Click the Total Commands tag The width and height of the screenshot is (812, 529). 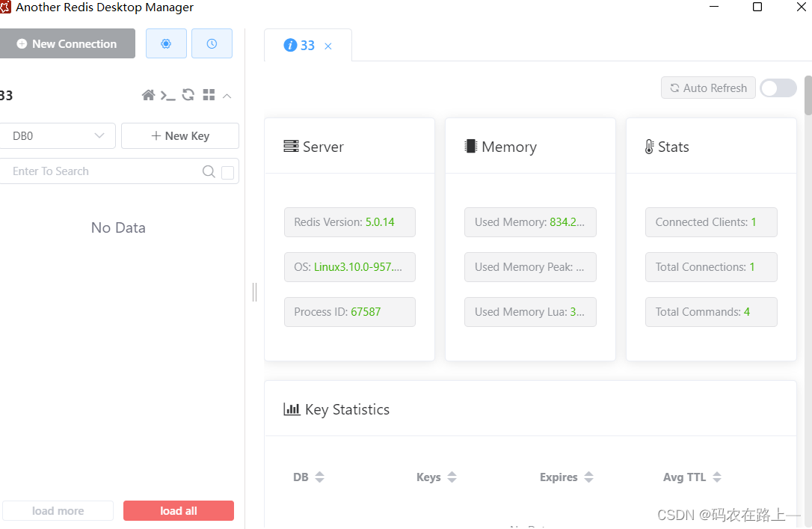click(x=711, y=312)
